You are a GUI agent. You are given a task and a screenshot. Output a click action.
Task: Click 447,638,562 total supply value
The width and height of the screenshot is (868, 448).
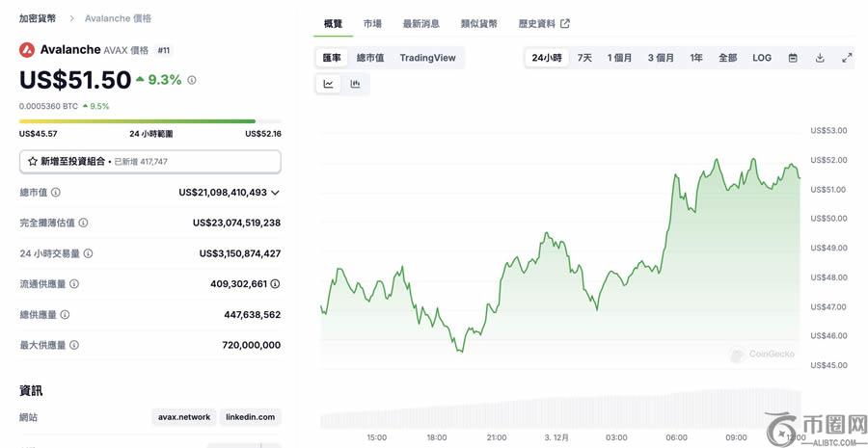pyautogui.click(x=252, y=315)
